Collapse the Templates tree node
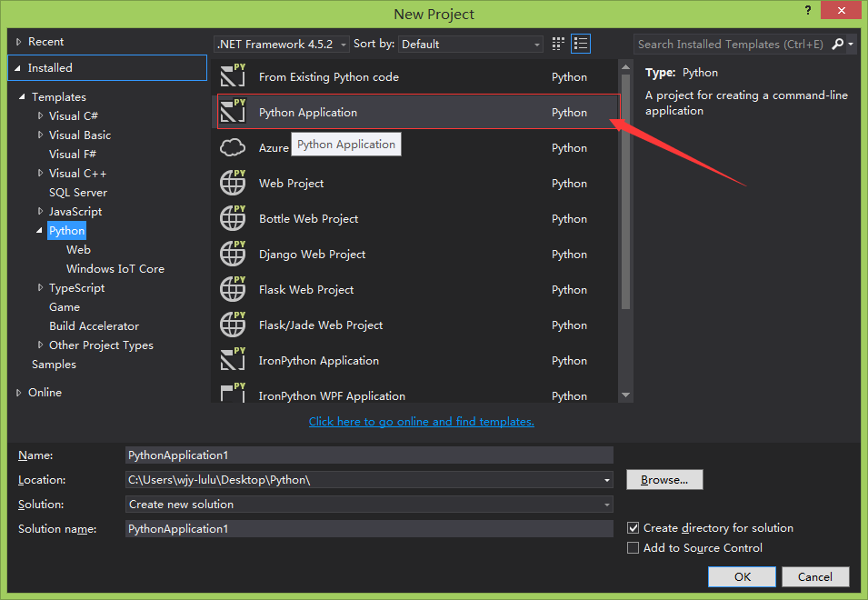Viewport: 868px width, 600px height. tap(22, 97)
